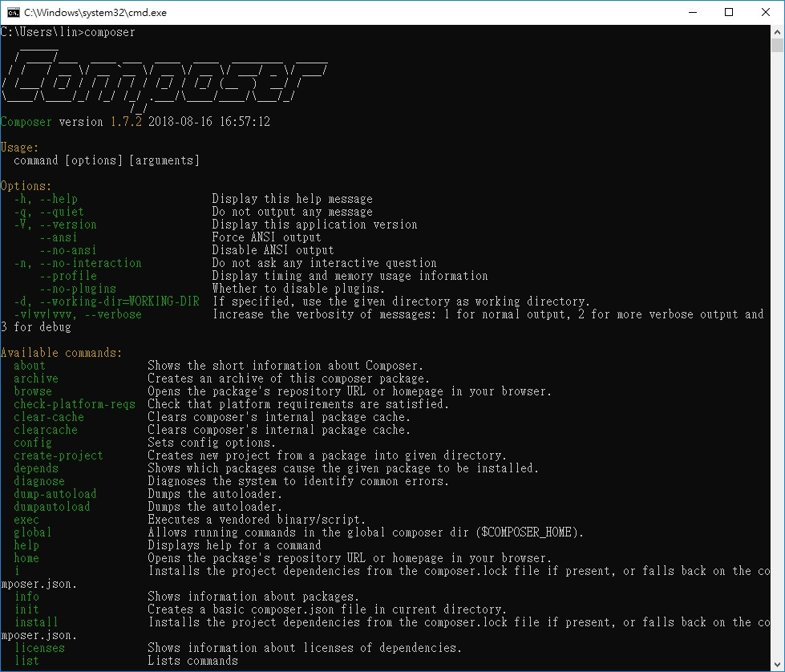Click 'Executes a vendored binary/script.' description

(257, 520)
